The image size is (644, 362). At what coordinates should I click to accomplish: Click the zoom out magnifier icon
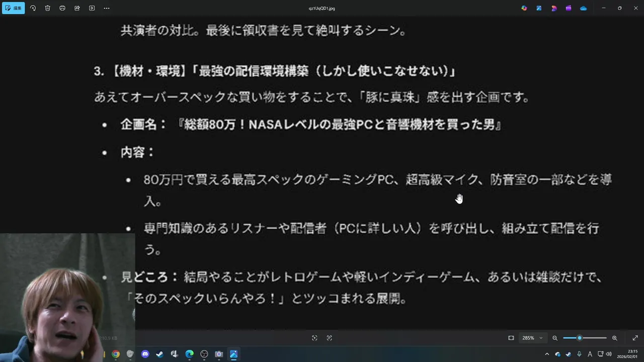click(555, 338)
